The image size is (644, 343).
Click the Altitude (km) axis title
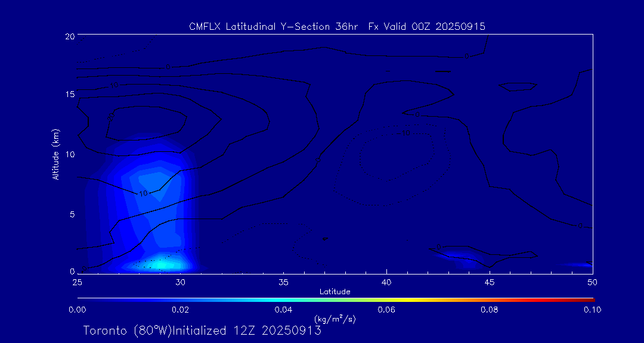tap(56, 154)
